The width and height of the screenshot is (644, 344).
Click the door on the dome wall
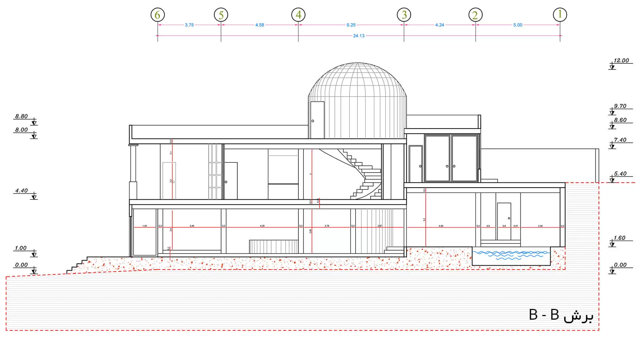coord(317,120)
